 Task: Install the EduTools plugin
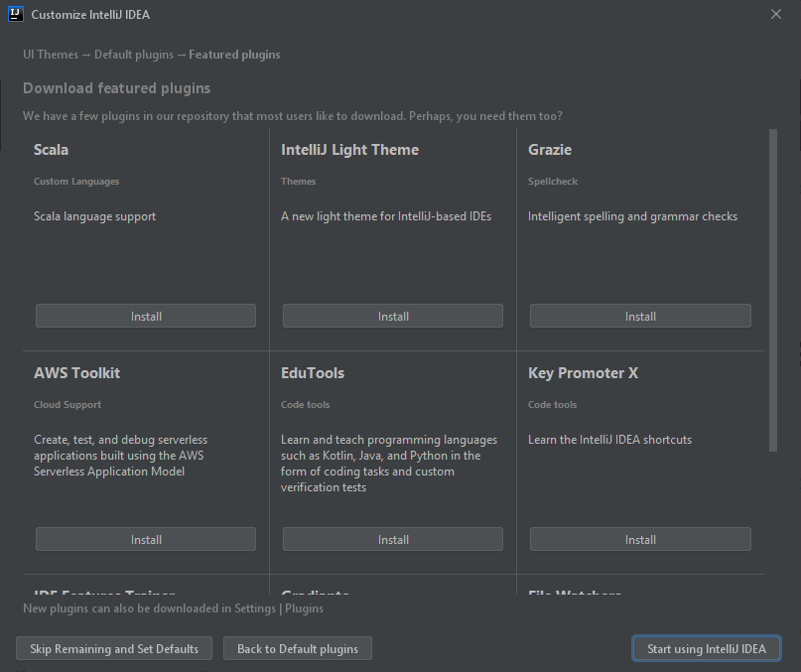(x=393, y=539)
